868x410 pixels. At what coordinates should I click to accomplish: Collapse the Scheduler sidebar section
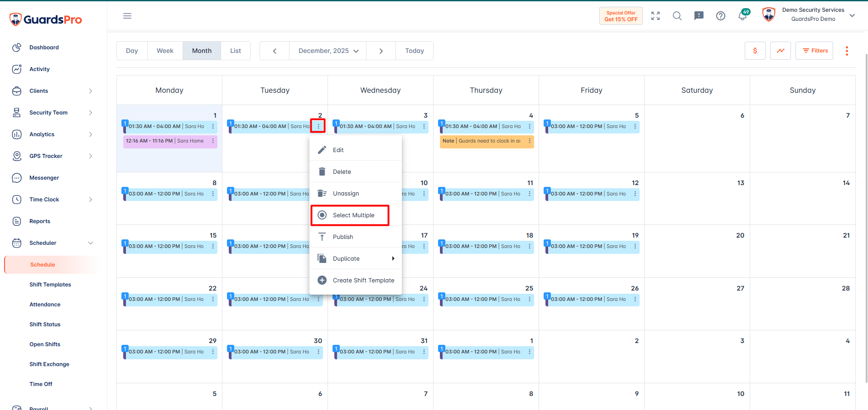coord(91,243)
